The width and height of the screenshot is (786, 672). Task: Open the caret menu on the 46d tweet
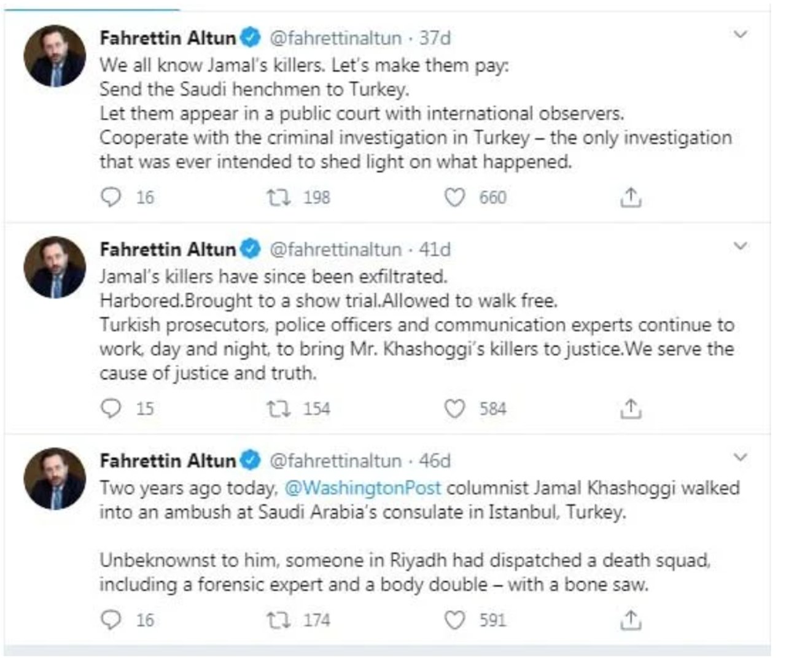739,457
